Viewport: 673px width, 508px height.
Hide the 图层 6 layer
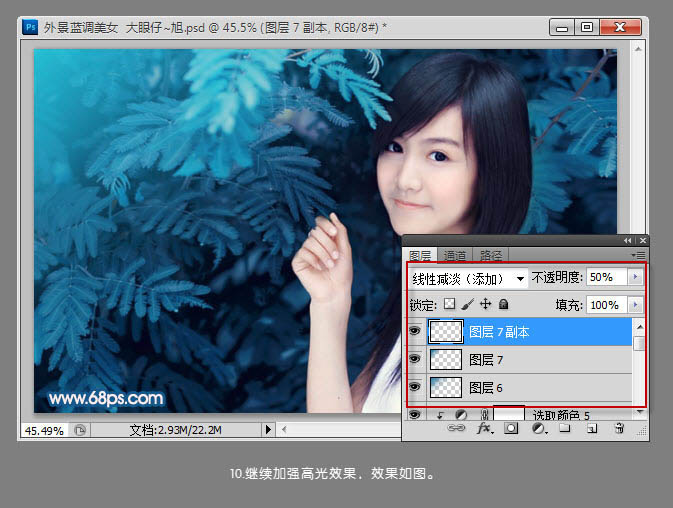pos(415,387)
